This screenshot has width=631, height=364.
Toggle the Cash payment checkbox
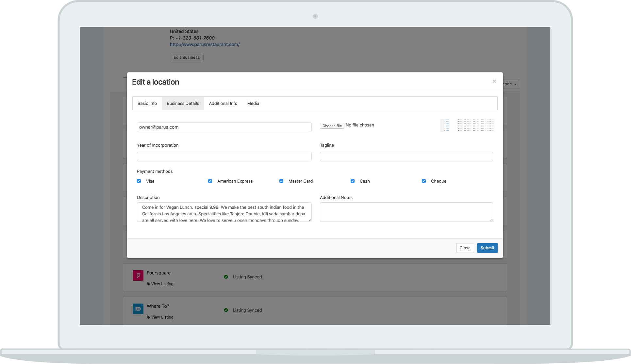click(353, 181)
